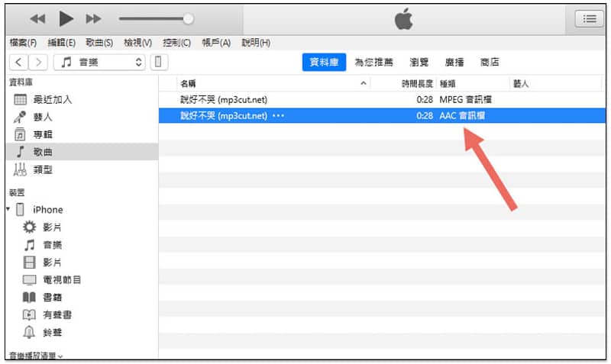Open the ellipsis menu on the AAC song row
Viewport: 611px width, 364px height.
278,116
